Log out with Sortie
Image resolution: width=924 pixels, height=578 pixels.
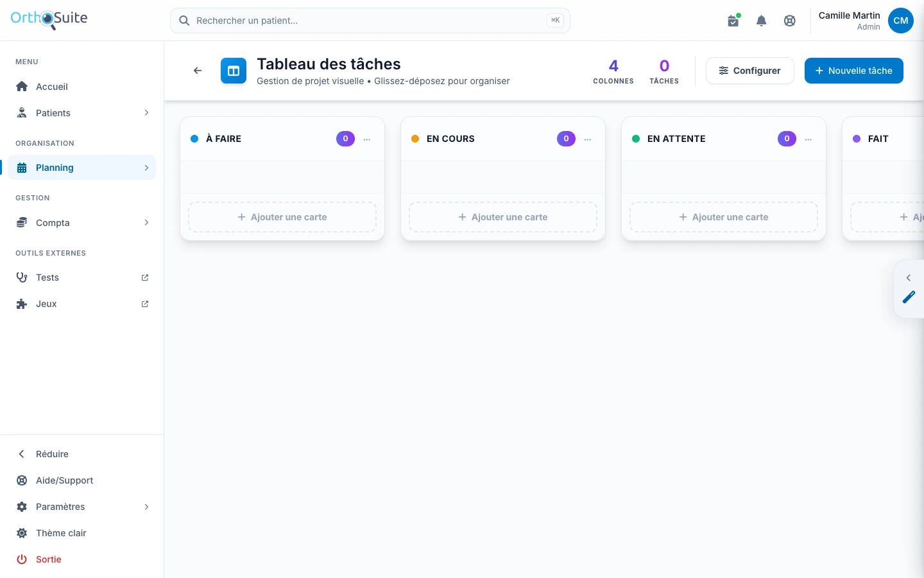(82, 559)
